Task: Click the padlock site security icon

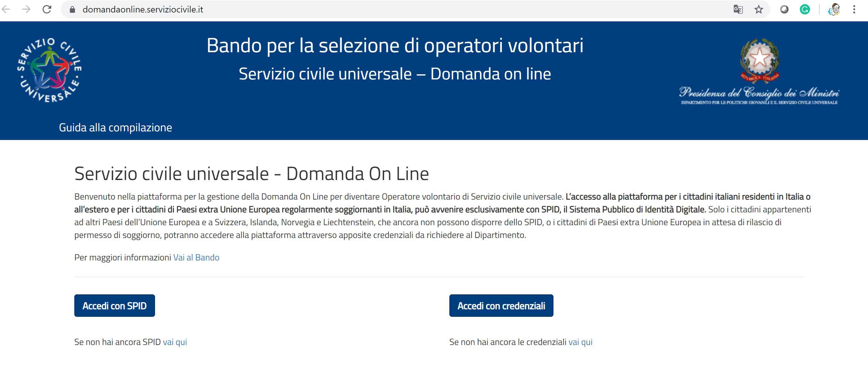Action: [72, 9]
